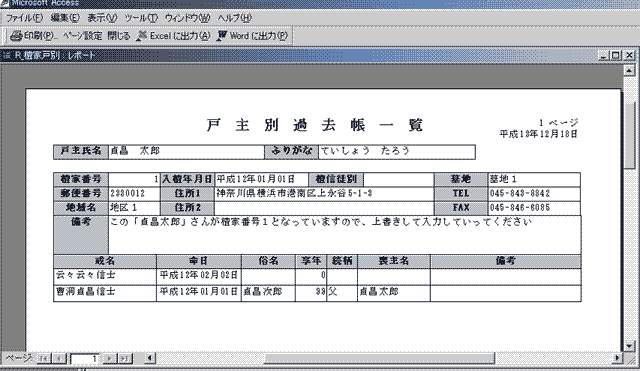Open the ファイル(F) menu
Viewport: 640px width, 371px height.
pos(24,18)
